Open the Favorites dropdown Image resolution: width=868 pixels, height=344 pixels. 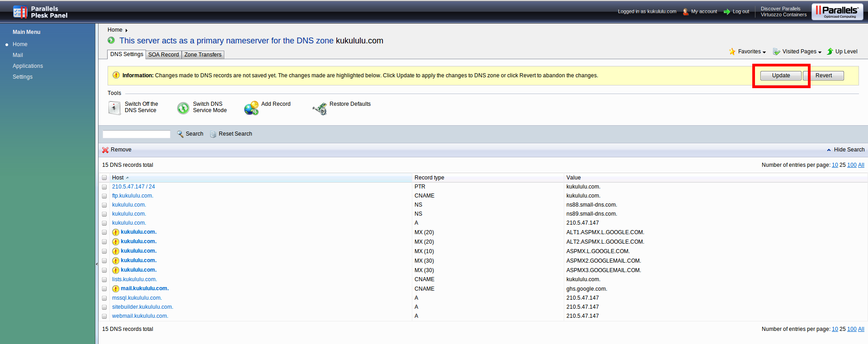(751, 52)
